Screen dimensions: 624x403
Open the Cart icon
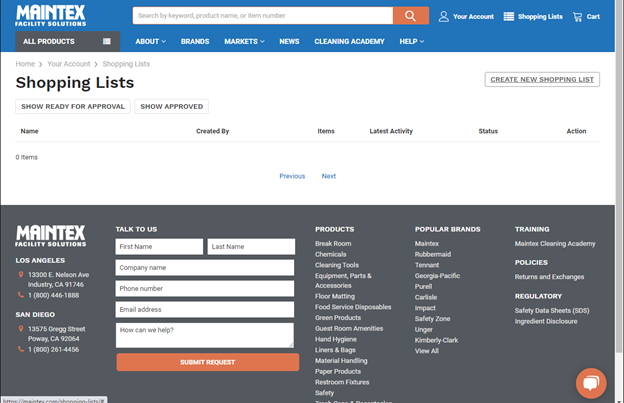click(577, 16)
